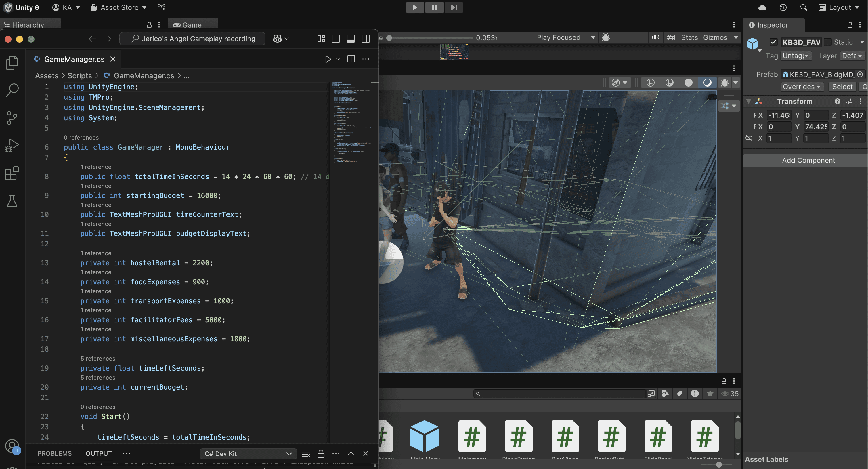
Task: Pause the Unity game
Action: pyautogui.click(x=434, y=7)
